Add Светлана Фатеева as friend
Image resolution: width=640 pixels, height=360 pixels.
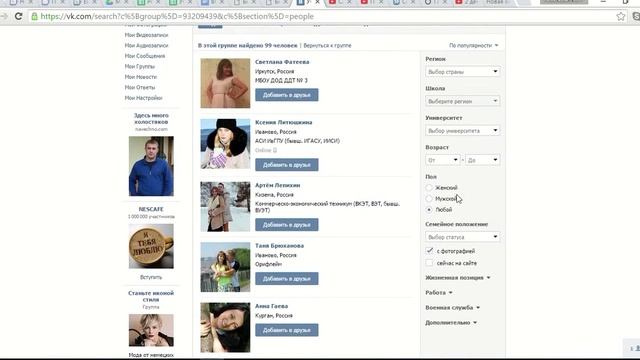tap(287, 95)
